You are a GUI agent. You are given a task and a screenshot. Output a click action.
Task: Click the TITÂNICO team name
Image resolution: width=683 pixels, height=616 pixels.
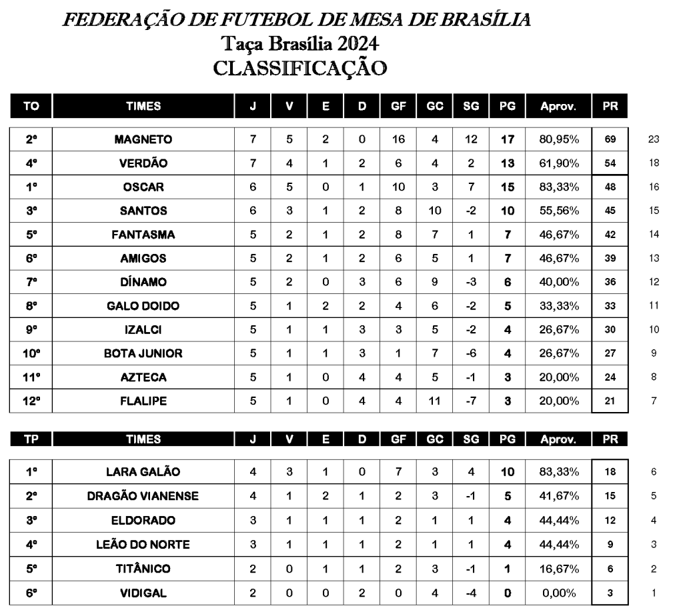click(x=143, y=569)
